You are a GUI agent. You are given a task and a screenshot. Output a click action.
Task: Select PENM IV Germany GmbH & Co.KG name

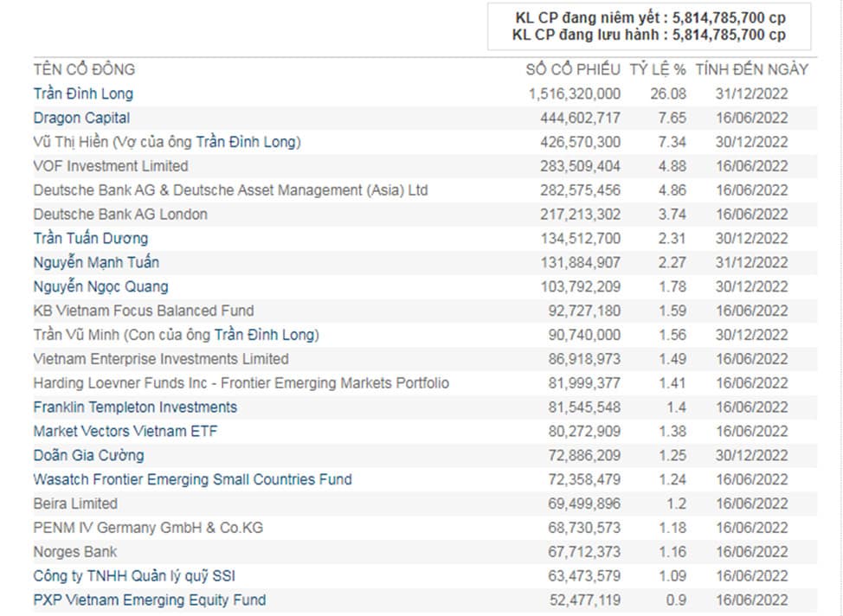click(x=148, y=528)
